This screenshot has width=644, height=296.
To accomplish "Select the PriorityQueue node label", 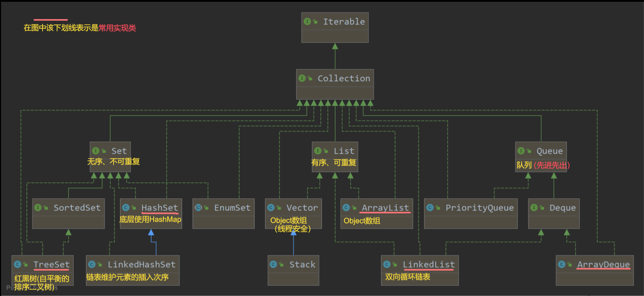I will coord(479,208).
